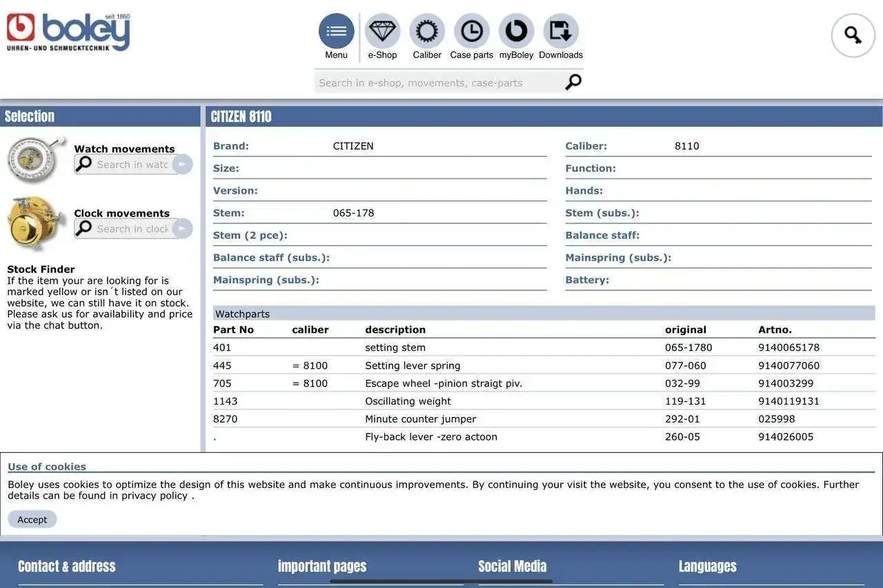883x588 pixels.
Task: Select article number 025998
Action: click(x=777, y=419)
